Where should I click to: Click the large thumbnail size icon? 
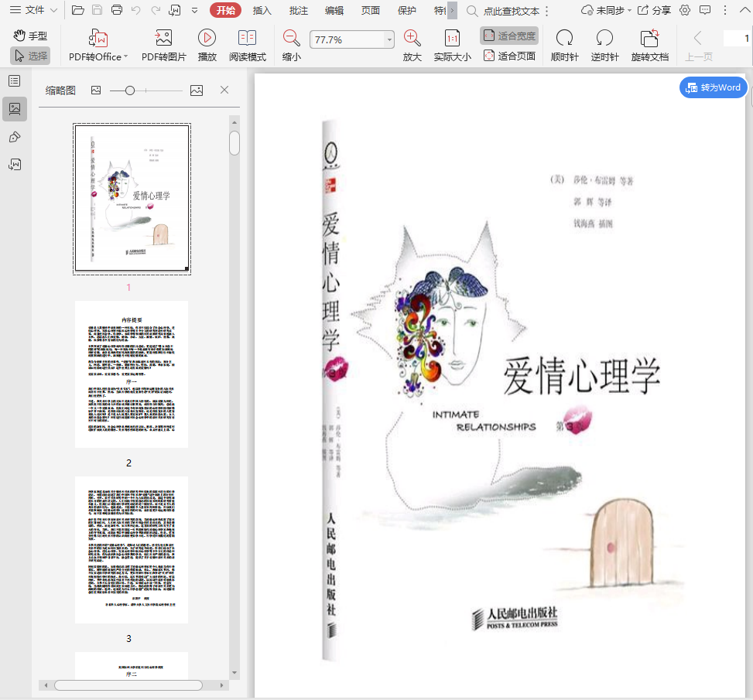197,90
